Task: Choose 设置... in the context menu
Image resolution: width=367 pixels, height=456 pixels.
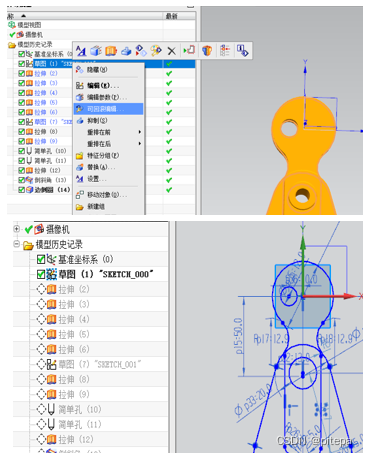Action: 109,179
